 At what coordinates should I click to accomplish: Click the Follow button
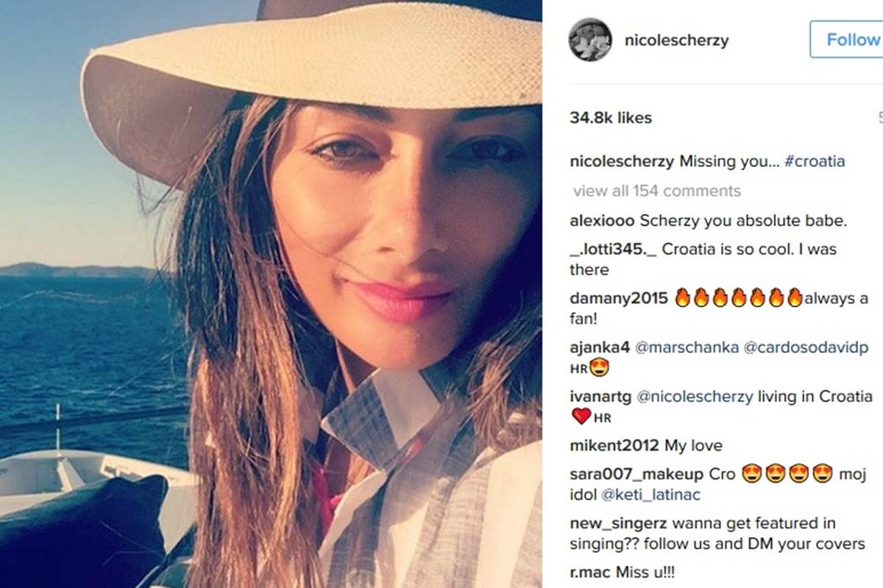(x=848, y=40)
